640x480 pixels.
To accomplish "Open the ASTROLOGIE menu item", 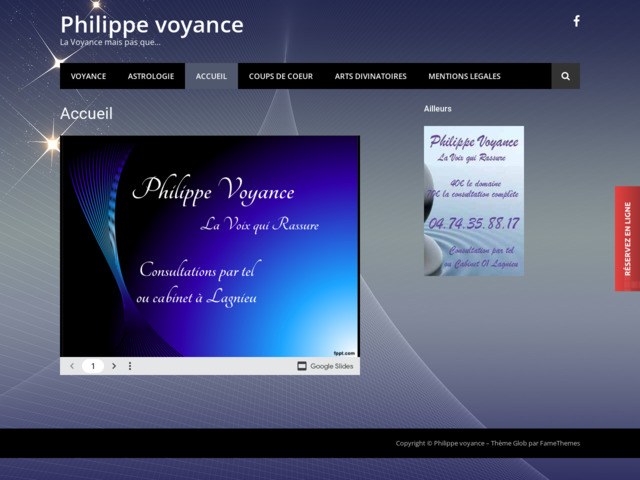I will pos(151,76).
